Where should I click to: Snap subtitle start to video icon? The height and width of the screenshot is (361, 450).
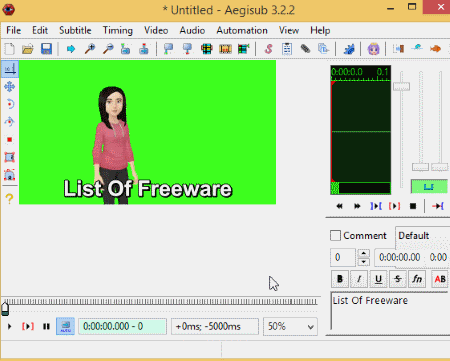(168, 49)
